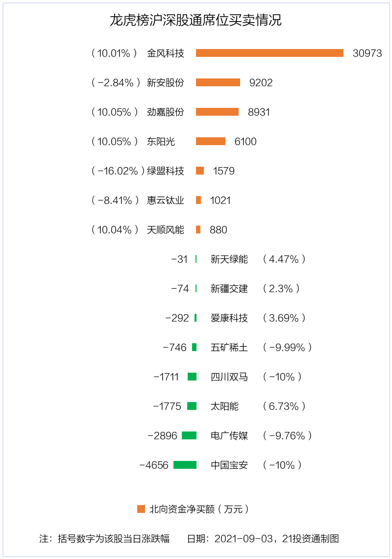Click the 劲嘉股份 orange bar
This screenshot has width=392, height=559.
click(217, 112)
